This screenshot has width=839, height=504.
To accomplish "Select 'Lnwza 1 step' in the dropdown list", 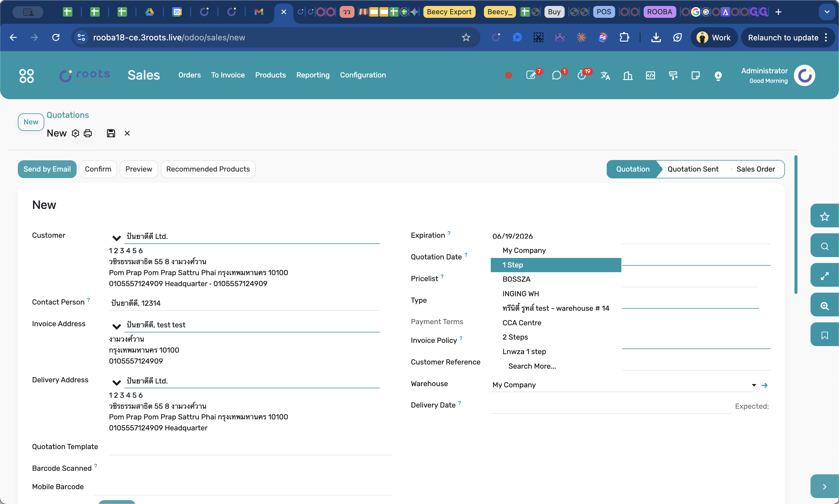I will (x=556, y=351).
